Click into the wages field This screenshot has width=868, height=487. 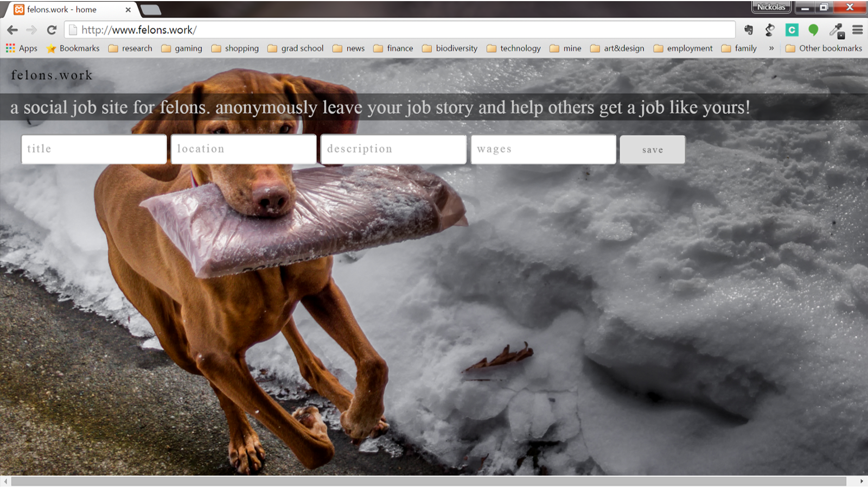pyautogui.click(x=544, y=149)
